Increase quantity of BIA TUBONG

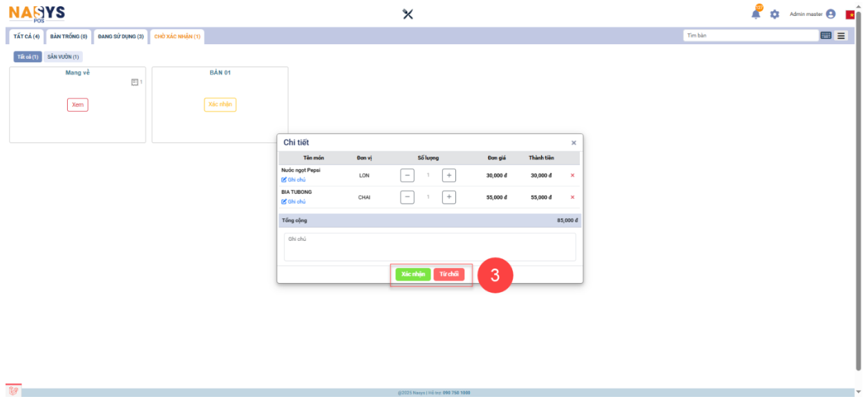click(x=449, y=197)
